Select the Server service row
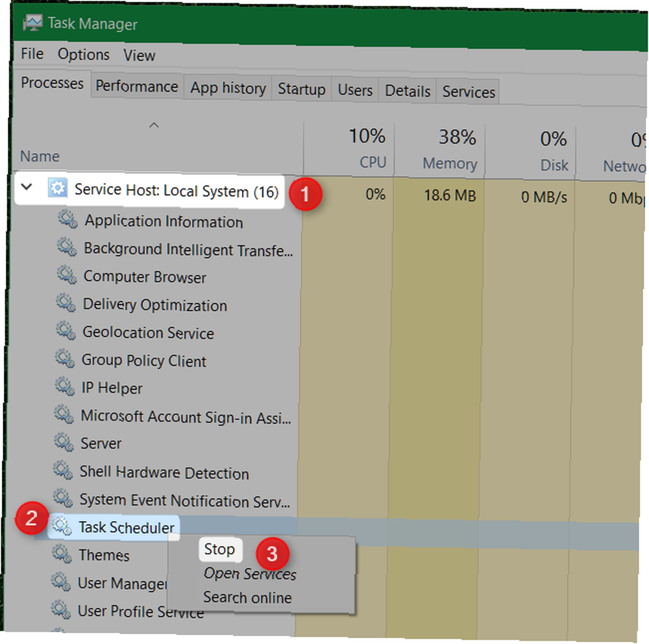This screenshot has width=649, height=644. click(x=101, y=443)
